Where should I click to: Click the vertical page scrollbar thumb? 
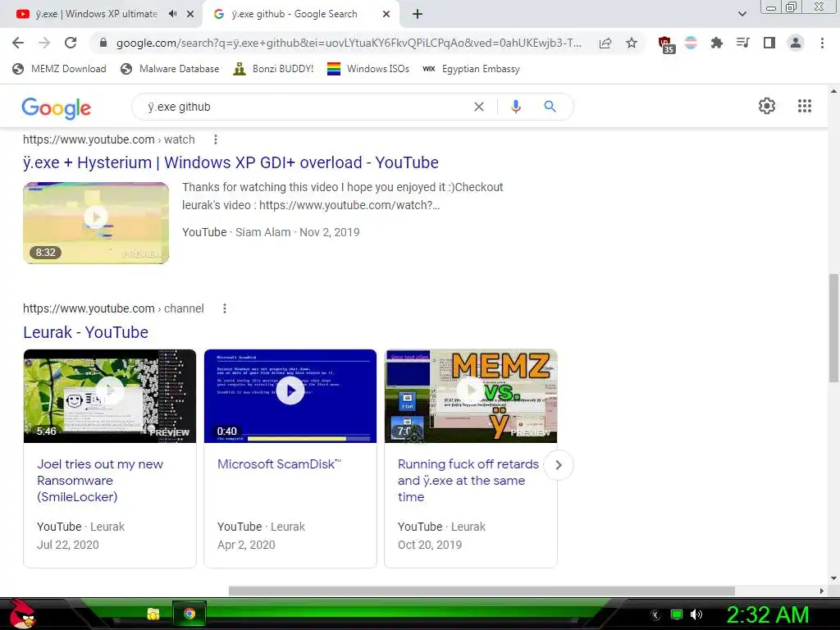[x=833, y=328]
